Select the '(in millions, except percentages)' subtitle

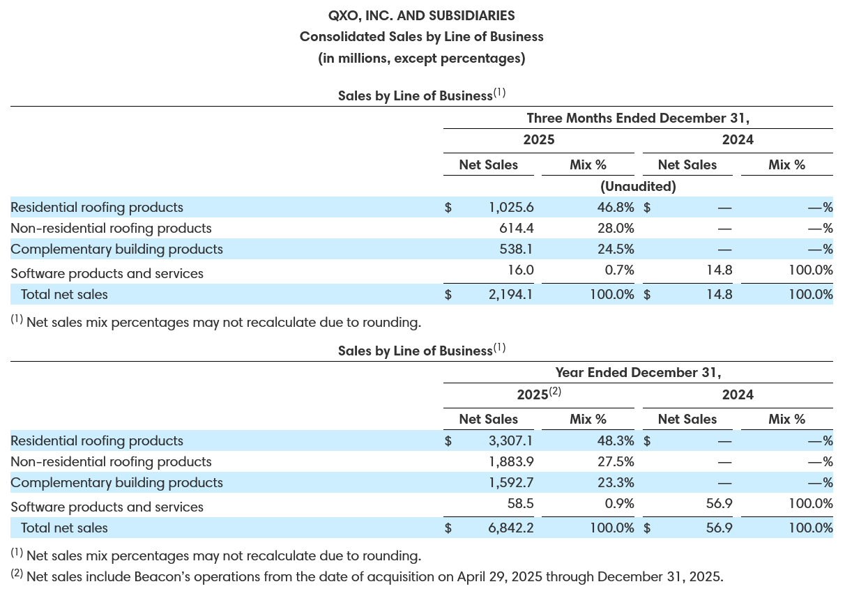click(421, 58)
